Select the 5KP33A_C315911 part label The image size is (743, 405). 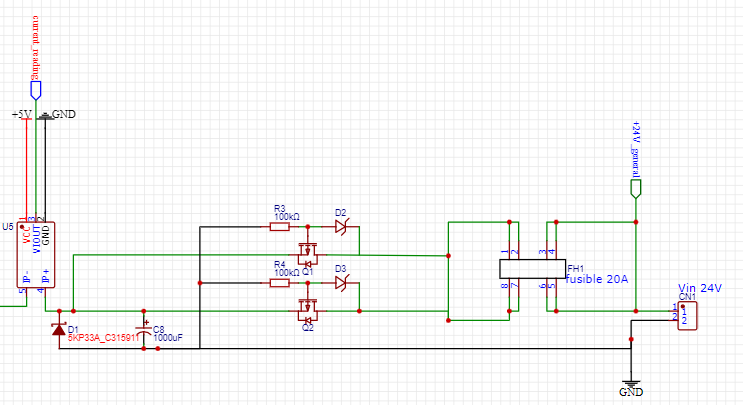tap(104, 338)
